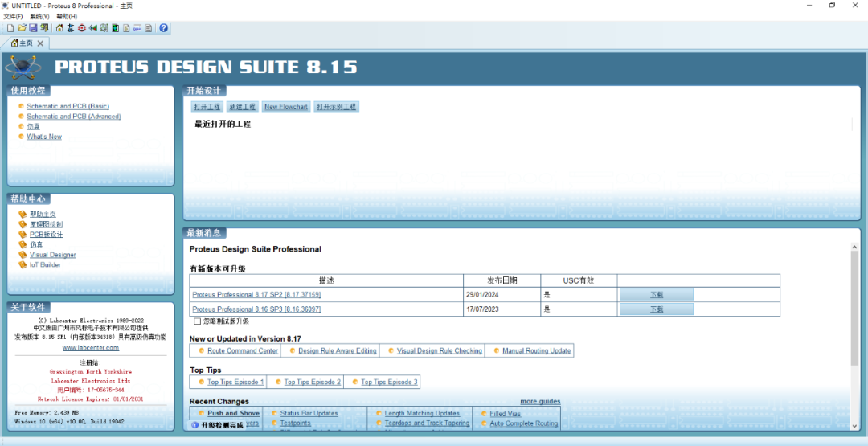Open Status Bar Updates link
This screenshot has width=868, height=446.
coord(309,413)
